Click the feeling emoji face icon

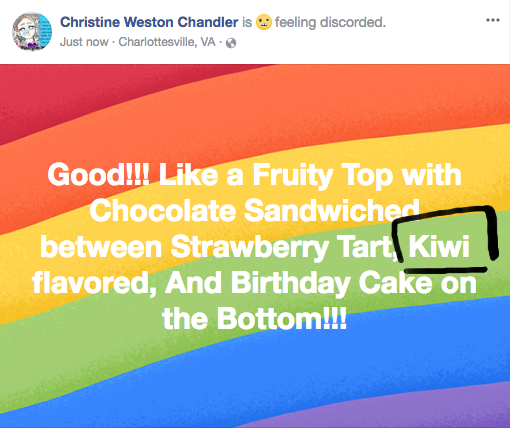264,22
